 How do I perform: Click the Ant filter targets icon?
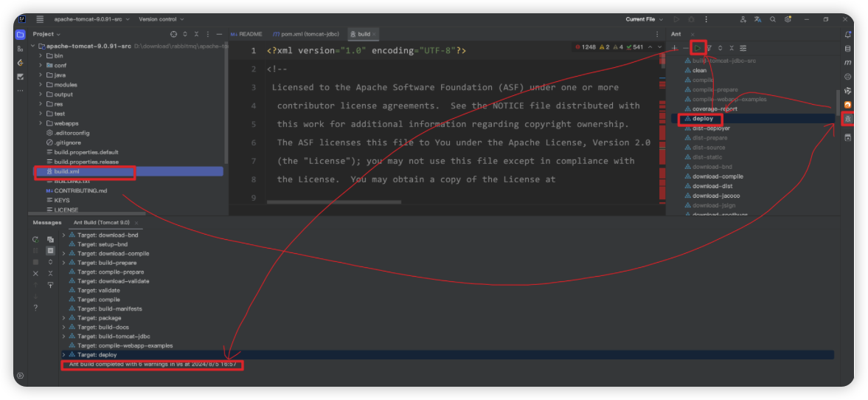coord(709,48)
